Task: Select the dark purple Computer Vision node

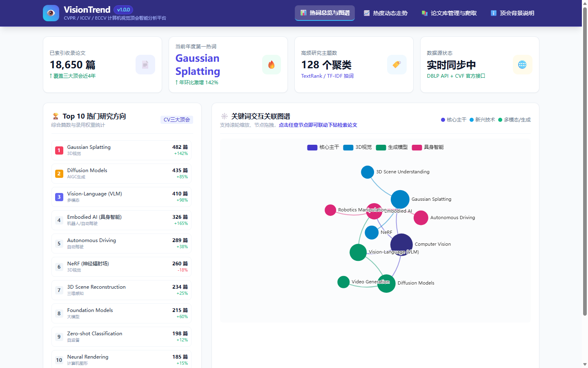Action: point(401,245)
